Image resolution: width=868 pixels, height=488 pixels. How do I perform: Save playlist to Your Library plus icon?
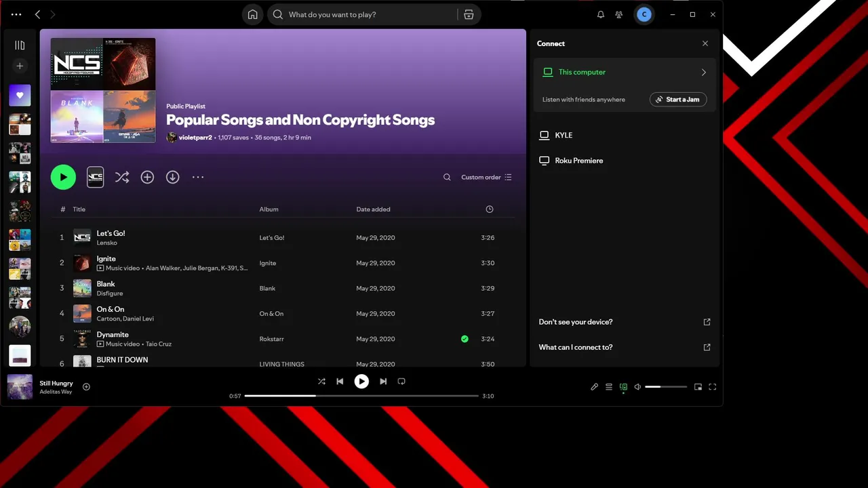[147, 177]
